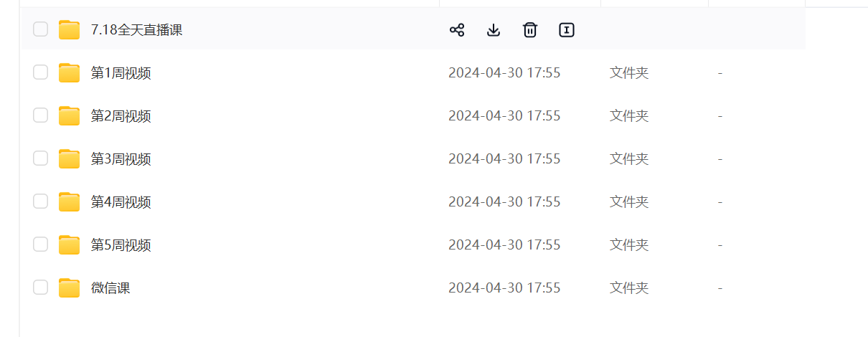Delete the 7.18全天直播课 folder
Image resolution: width=868 pixels, height=337 pixels.
click(530, 30)
